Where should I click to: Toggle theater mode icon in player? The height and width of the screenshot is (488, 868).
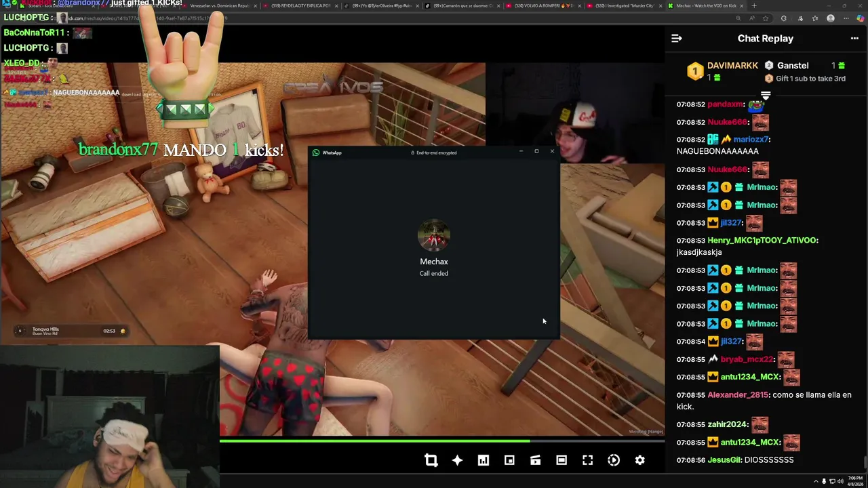[561, 460]
